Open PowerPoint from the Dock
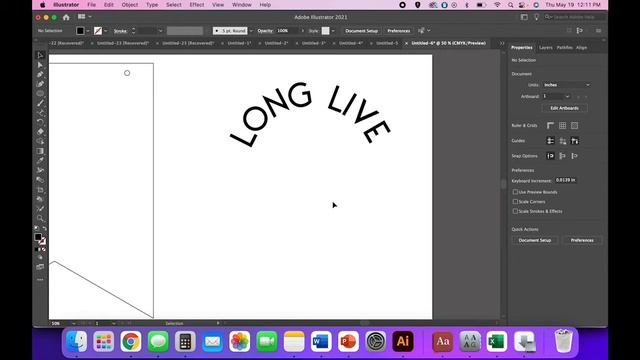 pyautogui.click(x=348, y=341)
